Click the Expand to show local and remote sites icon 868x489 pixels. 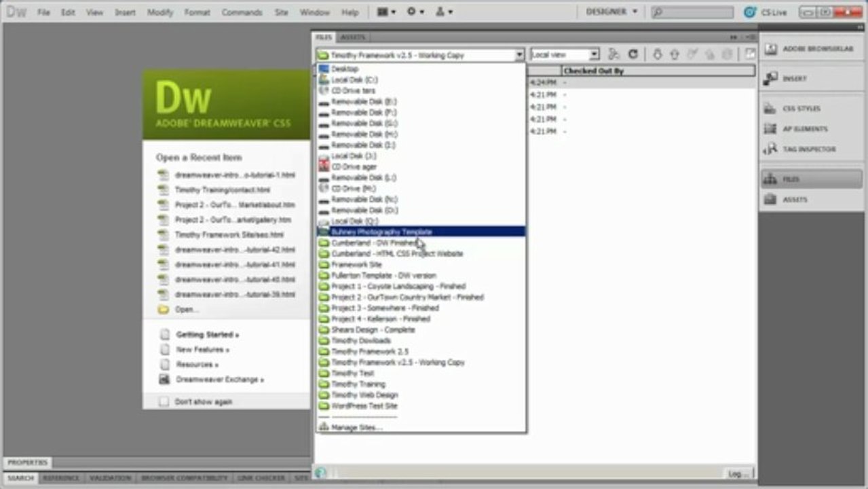pyautogui.click(x=750, y=54)
